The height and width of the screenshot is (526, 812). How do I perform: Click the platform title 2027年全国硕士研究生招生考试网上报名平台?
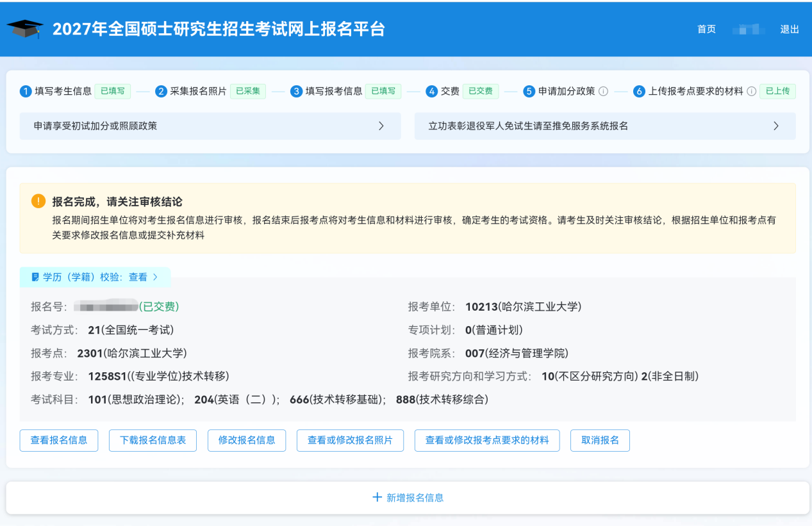click(219, 29)
